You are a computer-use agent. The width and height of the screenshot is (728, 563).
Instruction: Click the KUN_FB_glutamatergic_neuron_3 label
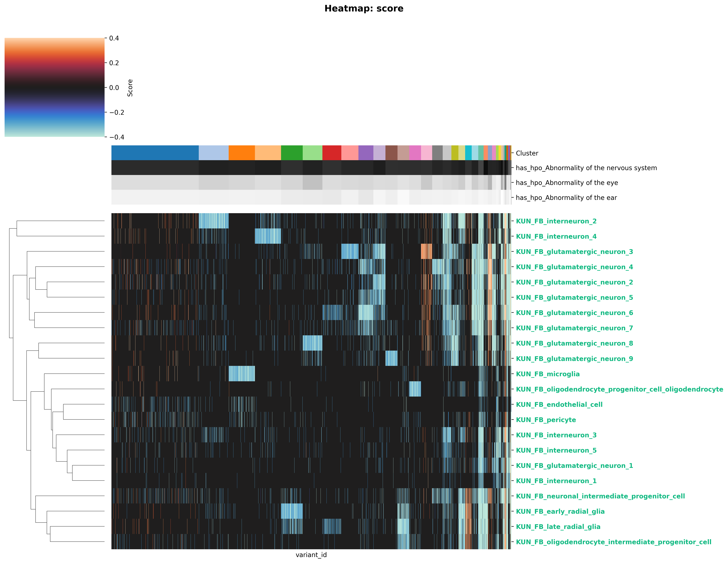574,252
